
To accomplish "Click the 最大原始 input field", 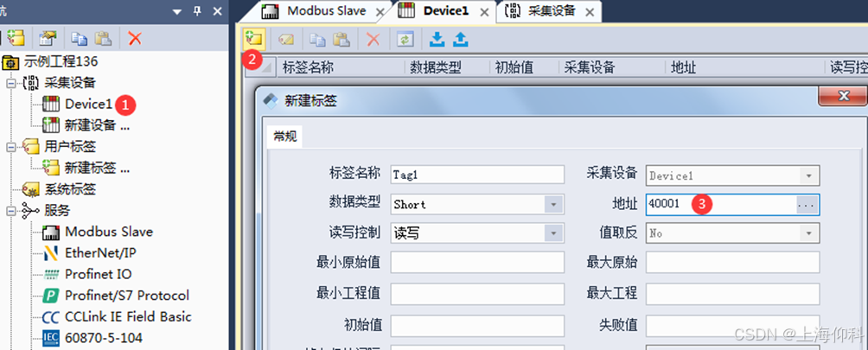I will (x=733, y=262).
